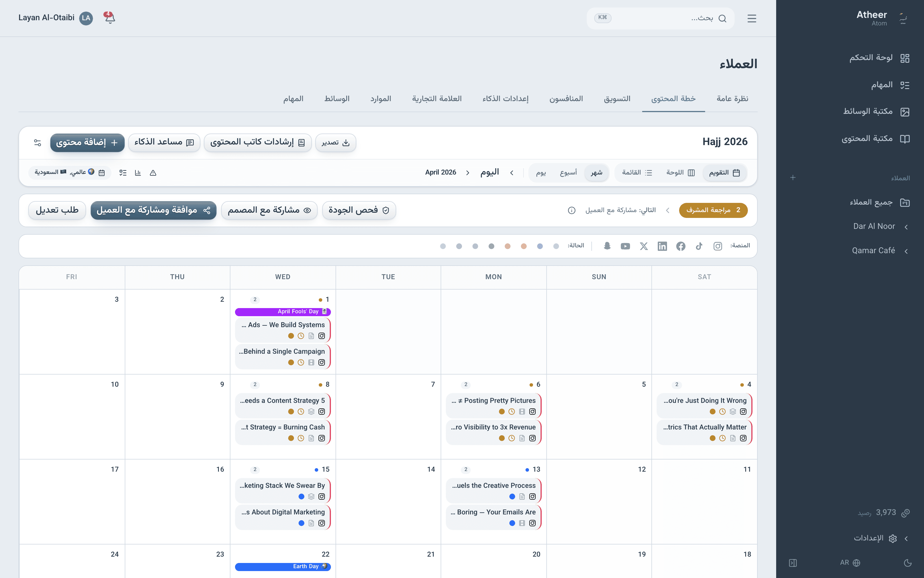Toggle holidays filter عالمي, السعودية
This screenshot has width=924, height=578.
70,173
